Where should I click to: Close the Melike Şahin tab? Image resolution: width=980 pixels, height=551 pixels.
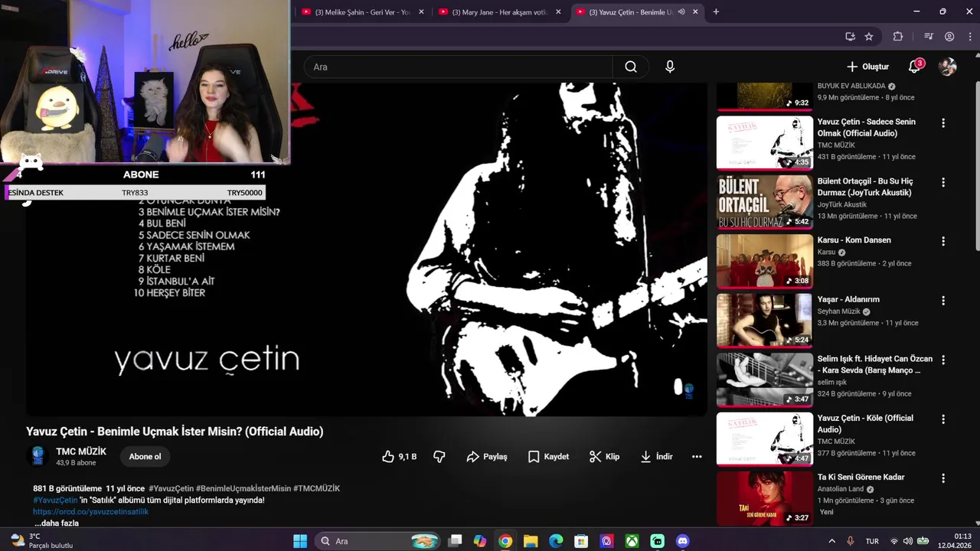421,12
